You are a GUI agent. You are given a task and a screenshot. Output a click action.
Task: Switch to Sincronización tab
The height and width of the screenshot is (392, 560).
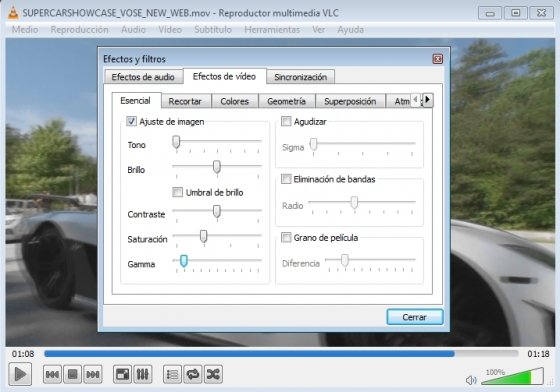pyautogui.click(x=300, y=77)
